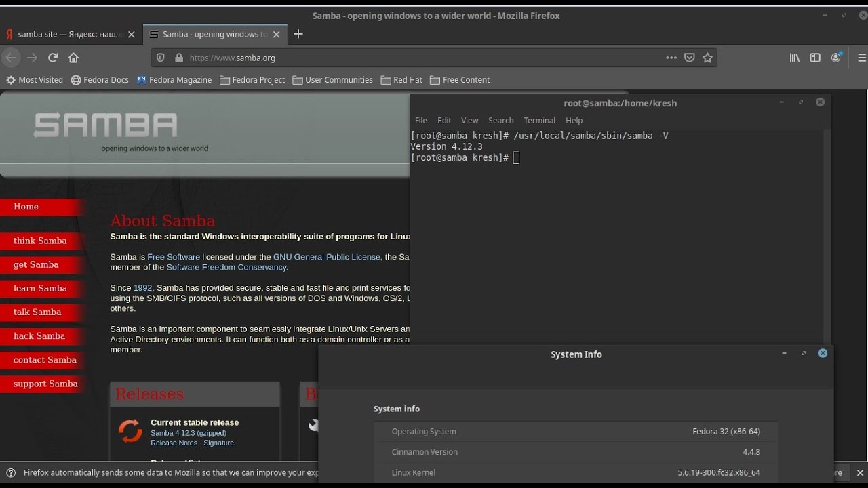Go to Home in Samba sidebar

[41, 207]
